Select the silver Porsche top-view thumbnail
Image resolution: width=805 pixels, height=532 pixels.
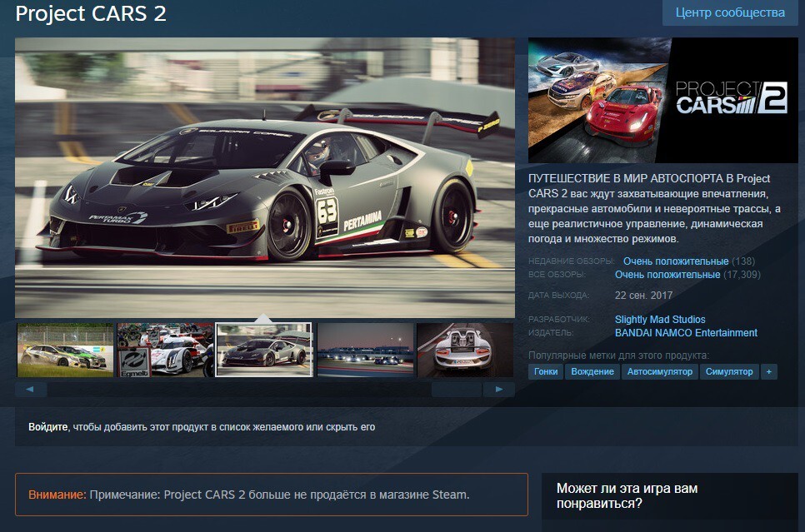pyautogui.click(x=465, y=350)
